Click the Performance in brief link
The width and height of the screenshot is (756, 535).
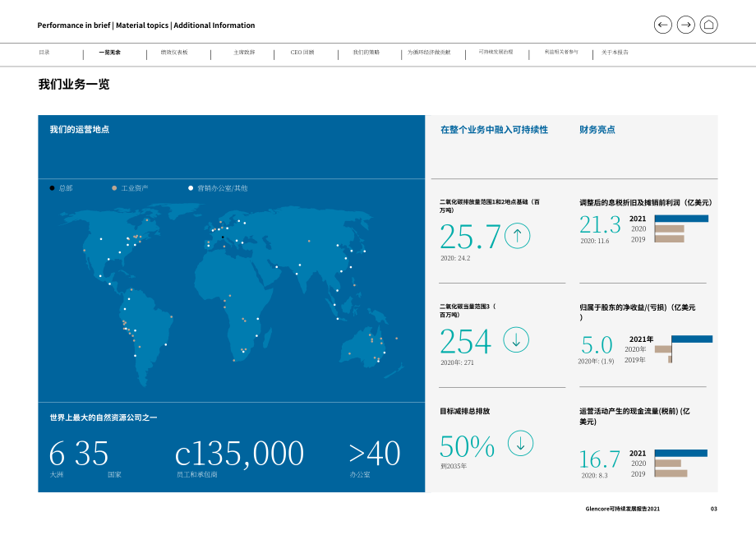coord(74,25)
